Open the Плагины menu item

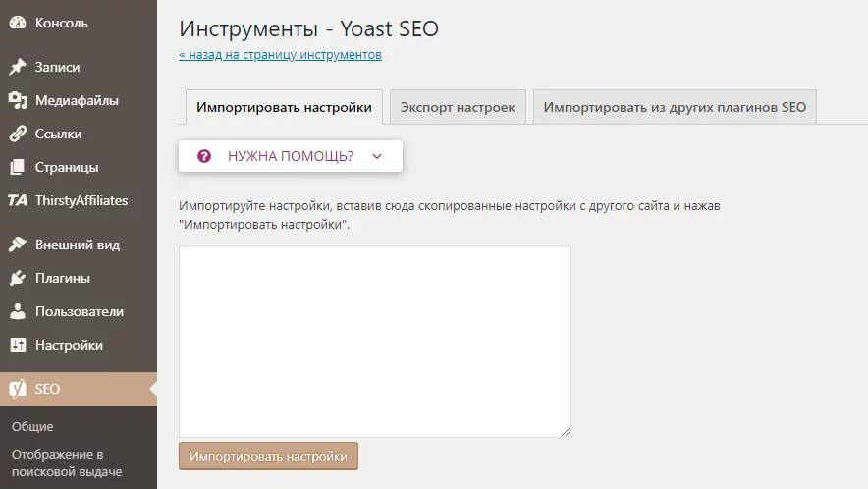pos(79,278)
